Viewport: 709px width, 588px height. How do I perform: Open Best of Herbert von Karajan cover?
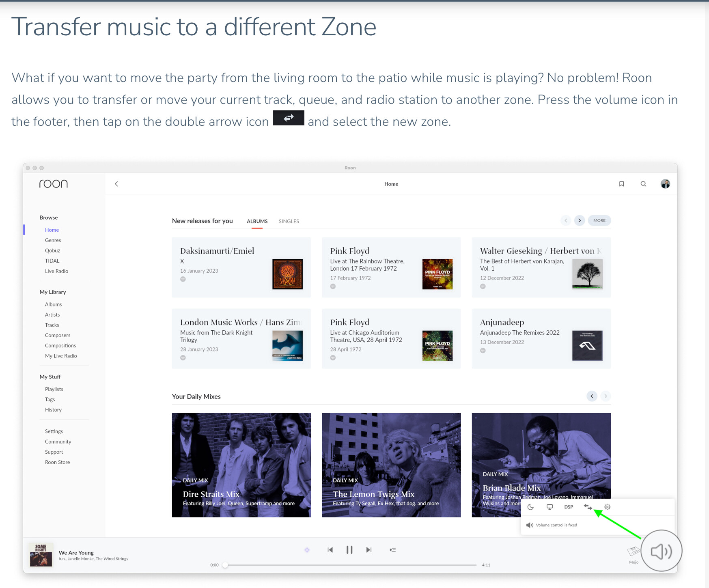pyautogui.click(x=587, y=274)
